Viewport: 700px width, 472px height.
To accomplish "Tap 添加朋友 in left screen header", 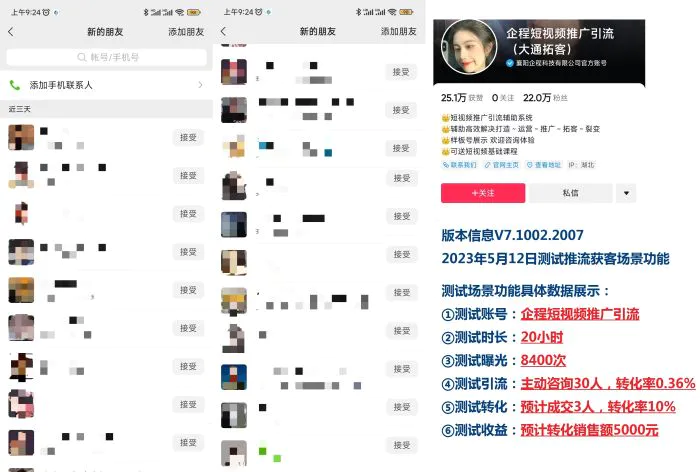I will (186, 32).
